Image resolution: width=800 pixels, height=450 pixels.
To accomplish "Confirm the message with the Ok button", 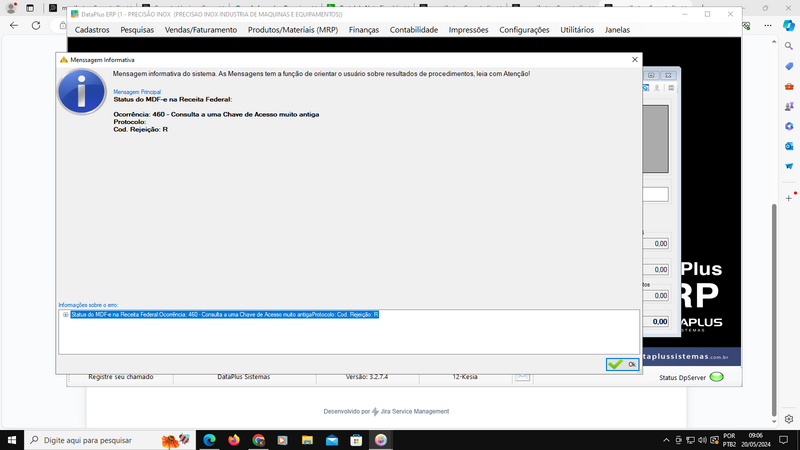I will pos(622,364).
